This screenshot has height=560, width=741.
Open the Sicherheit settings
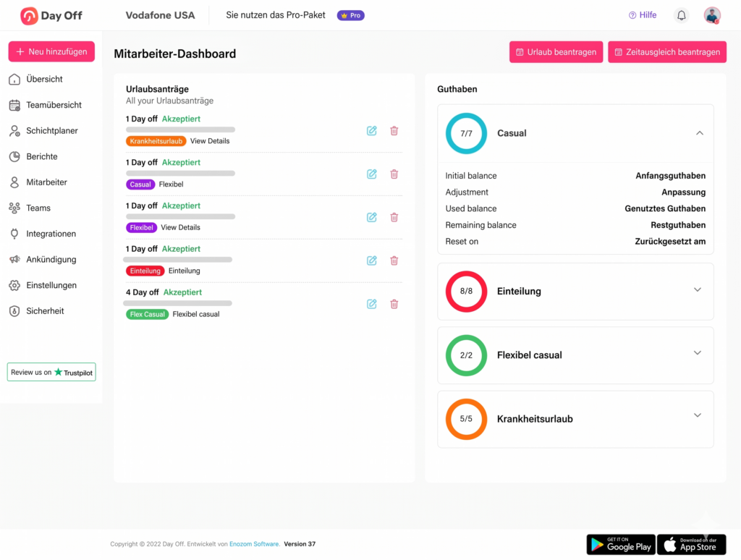[47, 310]
